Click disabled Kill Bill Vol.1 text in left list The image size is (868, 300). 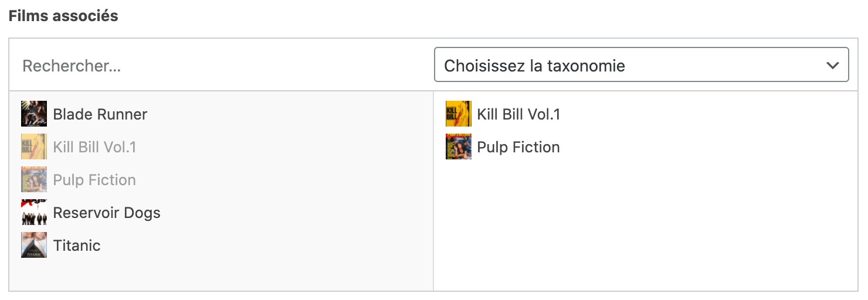click(94, 147)
